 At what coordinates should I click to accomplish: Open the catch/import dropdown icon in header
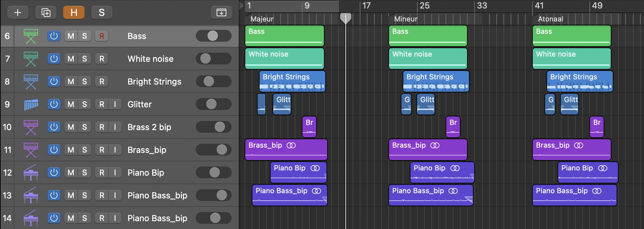point(221,13)
